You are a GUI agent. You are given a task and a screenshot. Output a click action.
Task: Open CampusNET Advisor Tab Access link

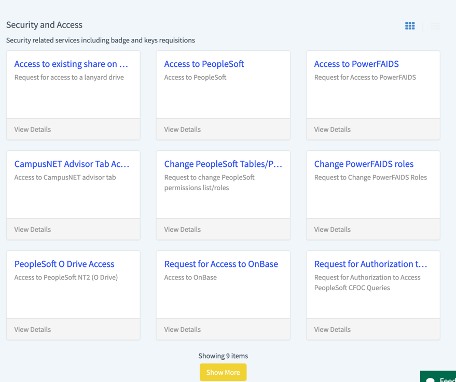point(72,164)
